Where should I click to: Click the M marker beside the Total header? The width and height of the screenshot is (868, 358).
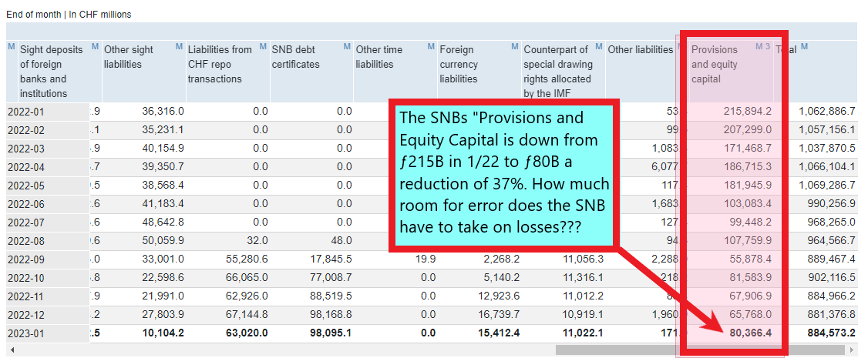tap(804, 46)
